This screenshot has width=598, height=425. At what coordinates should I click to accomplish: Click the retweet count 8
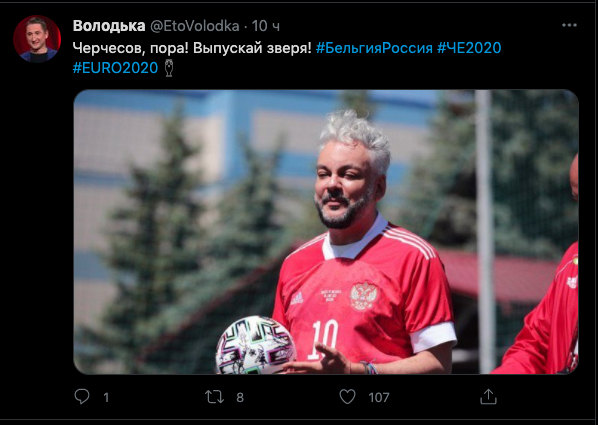[x=240, y=398]
